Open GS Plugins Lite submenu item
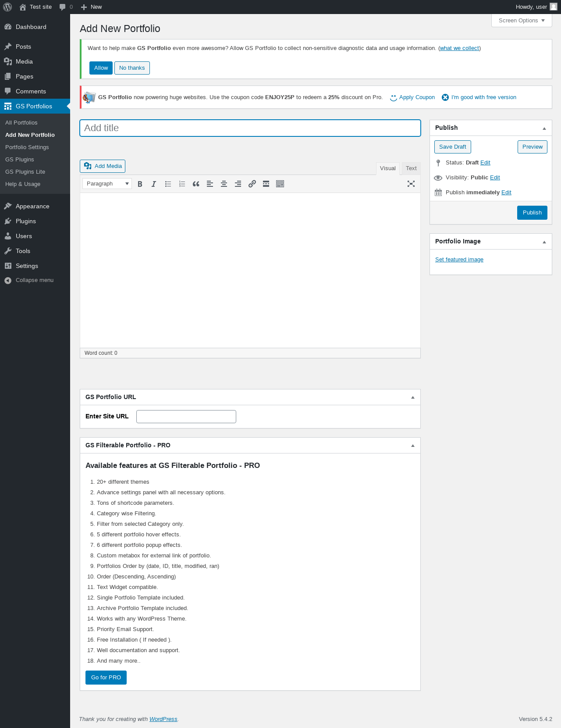Image resolution: width=561 pixels, height=728 pixels. click(25, 172)
